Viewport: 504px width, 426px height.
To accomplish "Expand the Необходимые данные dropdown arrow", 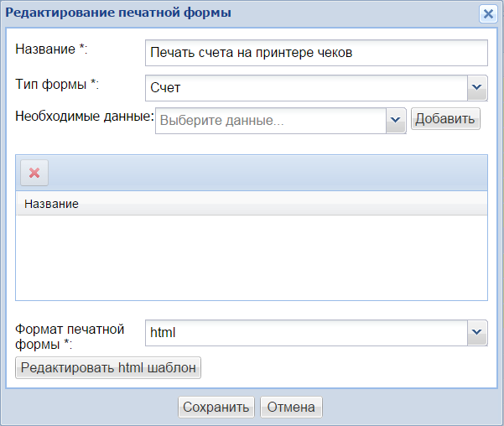I will pyautogui.click(x=396, y=120).
